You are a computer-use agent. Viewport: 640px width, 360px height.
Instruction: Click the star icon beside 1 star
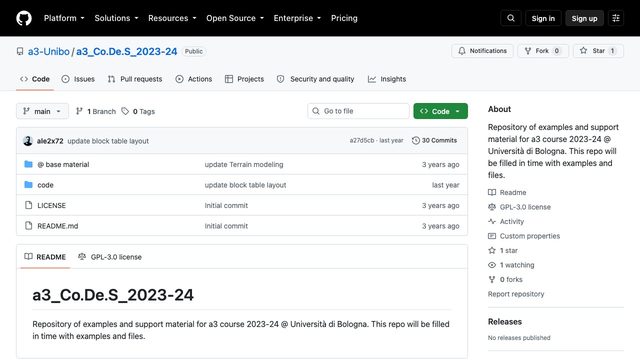point(492,250)
